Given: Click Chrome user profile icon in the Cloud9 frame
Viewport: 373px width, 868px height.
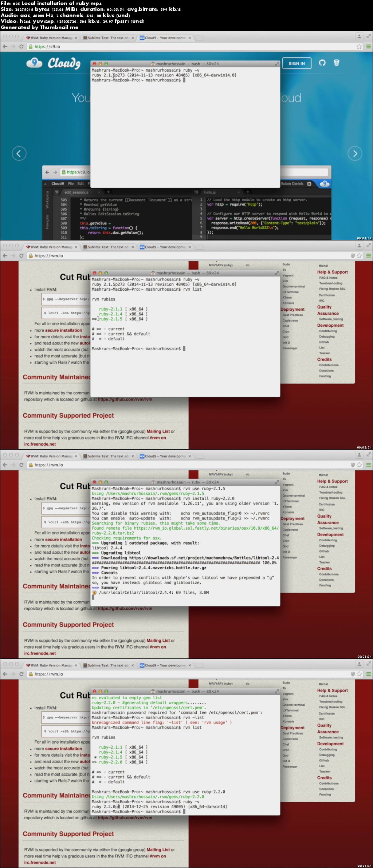Looking at the screenshot, I should [x=359, y=36].
